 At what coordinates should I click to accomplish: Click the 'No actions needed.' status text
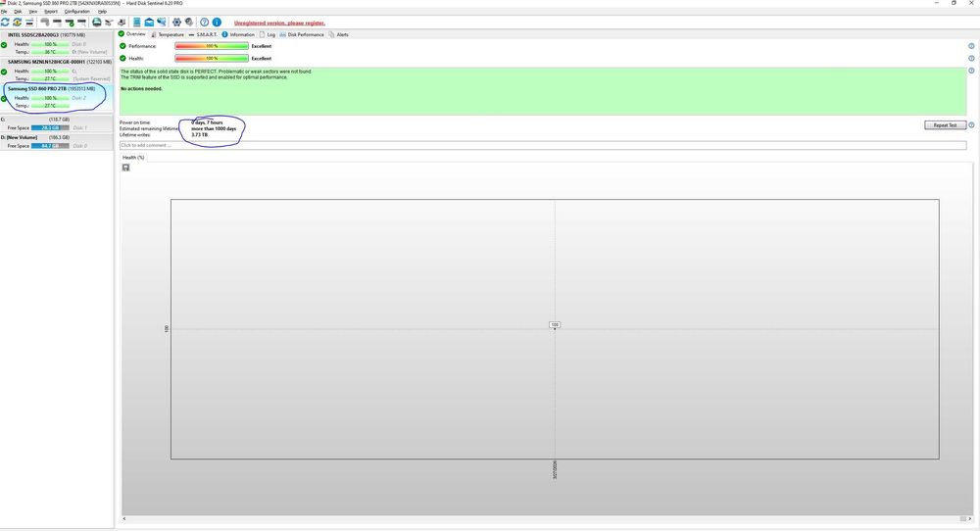point(141,89)
